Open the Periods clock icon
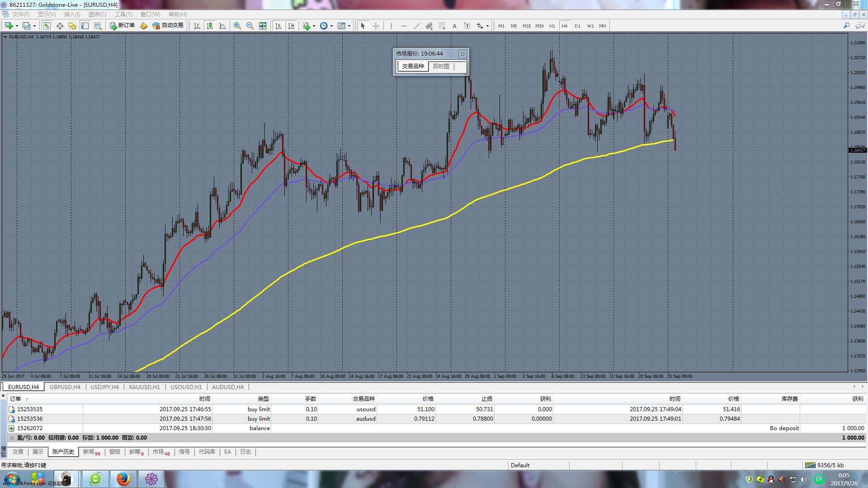This screenshot has width=868, height=488. coord(324,26)
